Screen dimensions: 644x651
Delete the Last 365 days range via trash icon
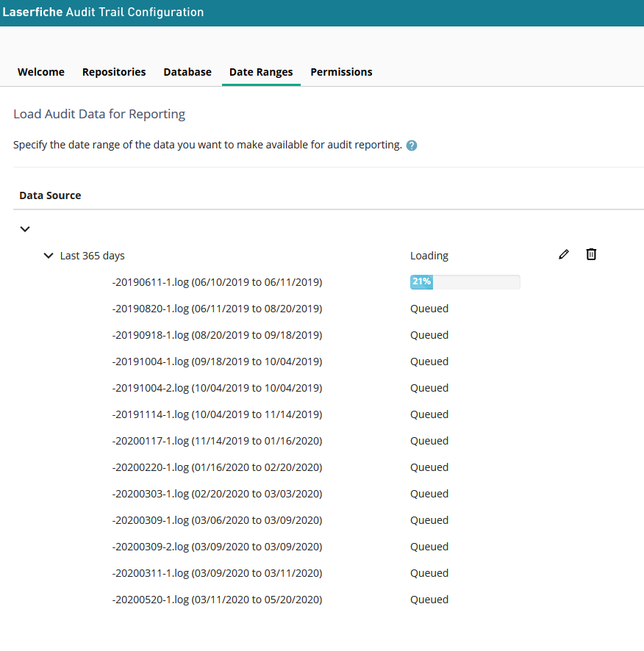[591, 254]
